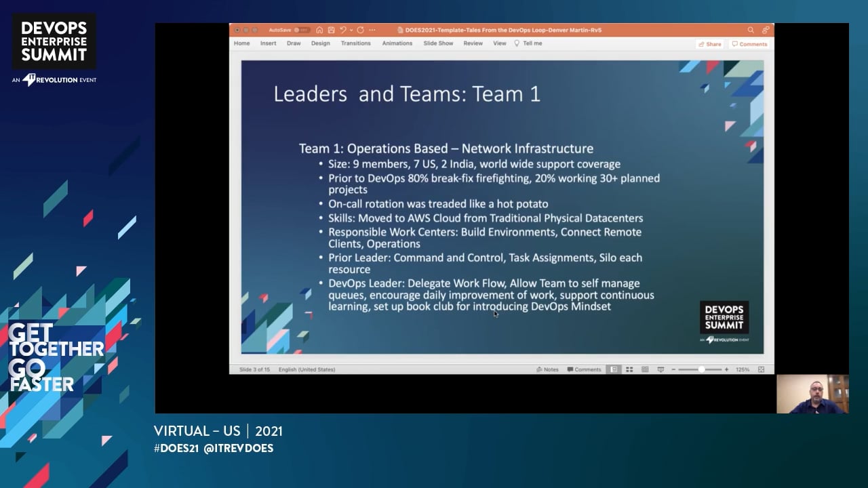Viewport: 868px width, 488px height.
Task: Switch to Reading view icon
Action: click(x=645, y=369)
